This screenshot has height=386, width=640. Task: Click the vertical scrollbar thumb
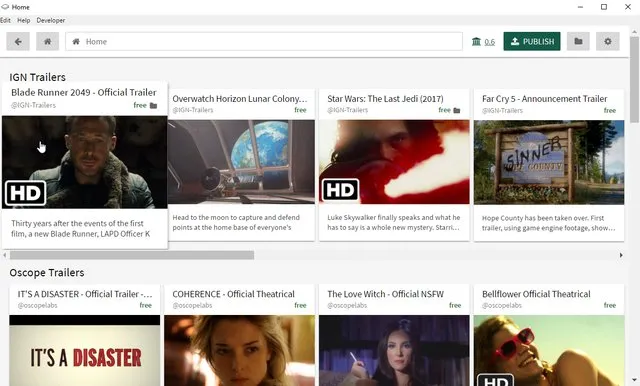click(x=634, y=80)
